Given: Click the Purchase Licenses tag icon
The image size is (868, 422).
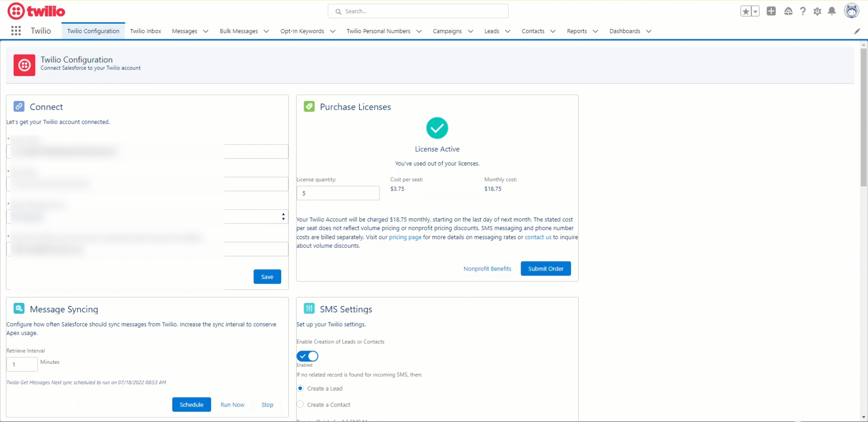Looking at the screenshot, I should [x=309, y=106].
